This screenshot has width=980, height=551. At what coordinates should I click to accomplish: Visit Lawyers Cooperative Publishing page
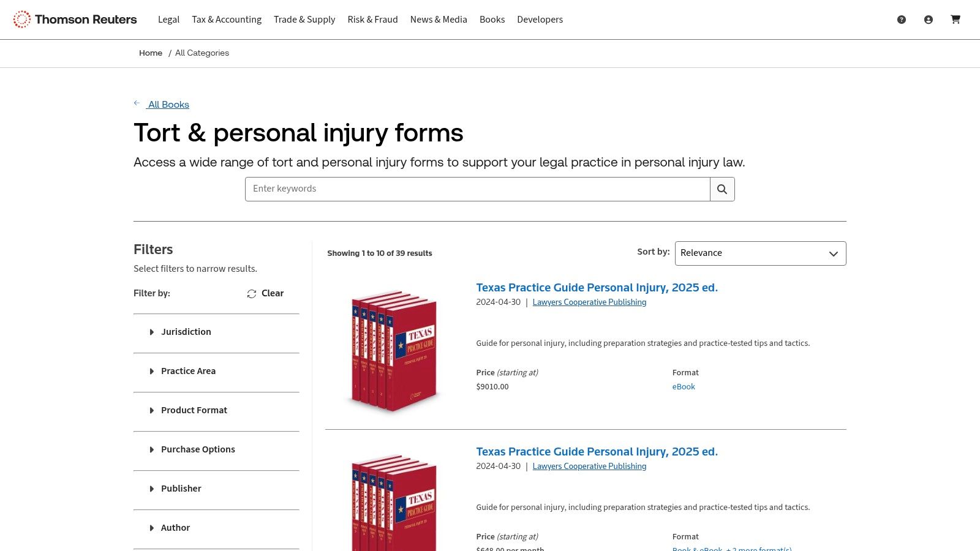(589, 302)
